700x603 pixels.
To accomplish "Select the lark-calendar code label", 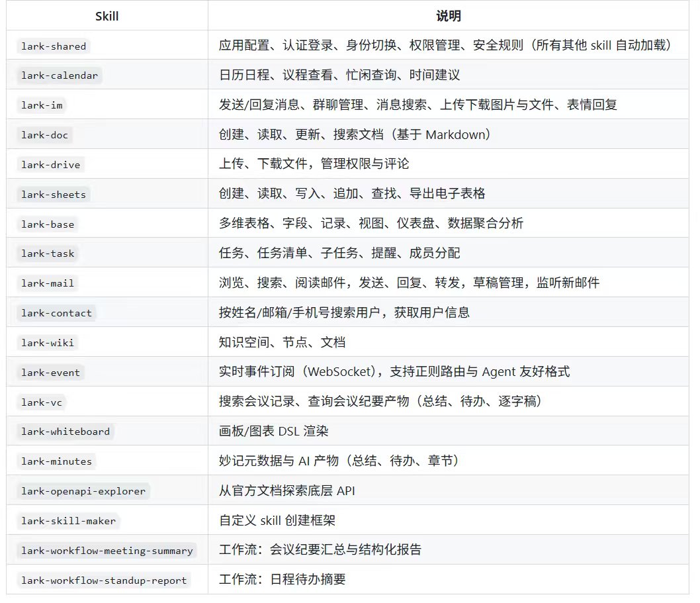I will click(60, 75).
